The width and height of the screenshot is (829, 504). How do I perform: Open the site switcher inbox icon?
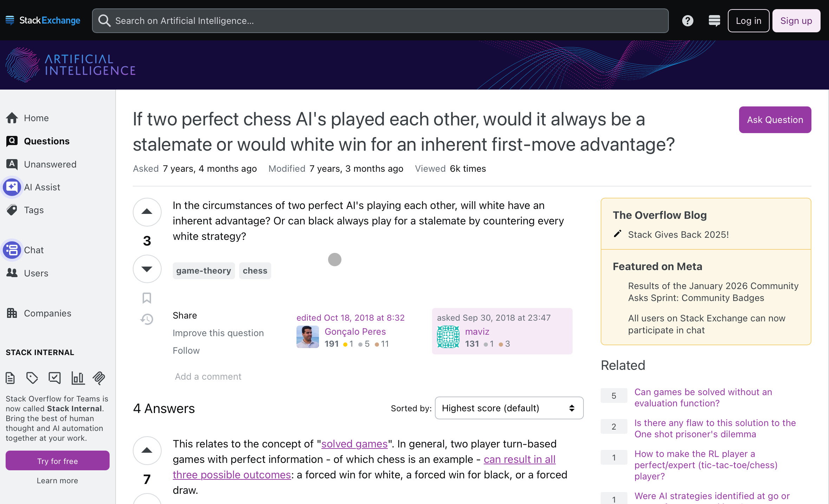coord(714,21)
